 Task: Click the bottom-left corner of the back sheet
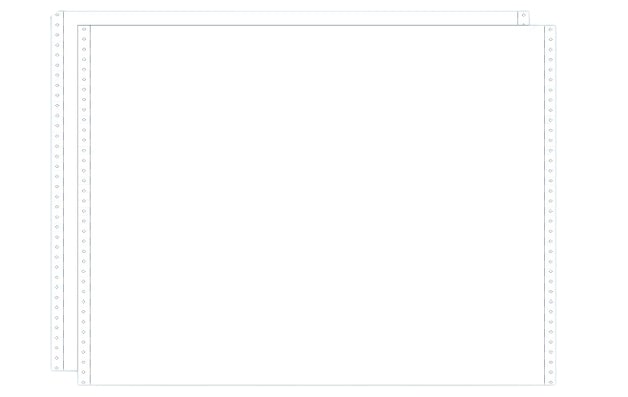tap(52, 370)
